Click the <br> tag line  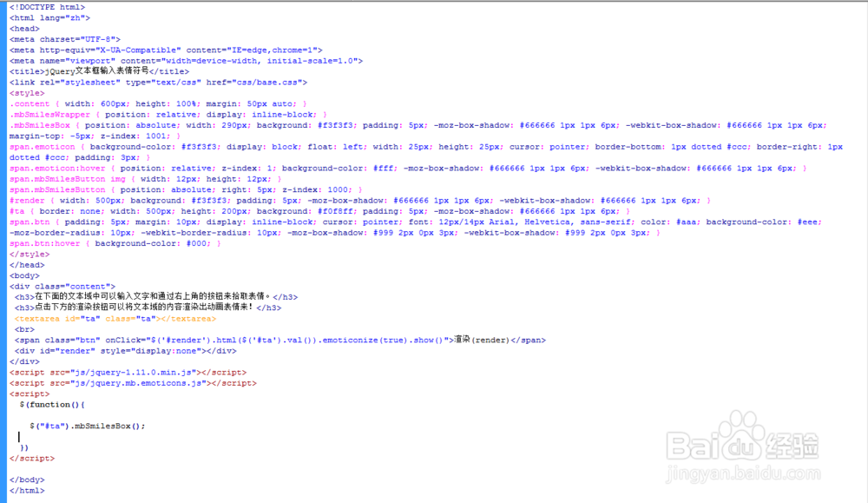click(24, 329)
